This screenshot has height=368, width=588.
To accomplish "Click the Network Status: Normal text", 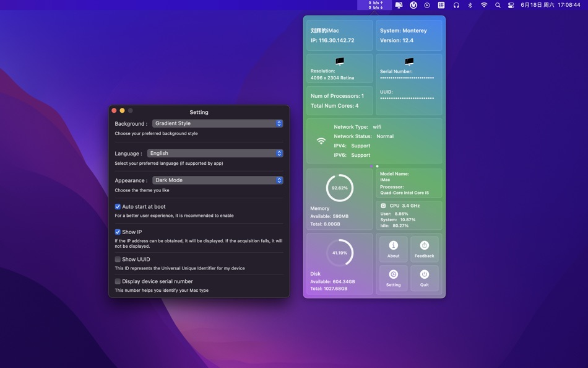I will pyautogui.click(x=364, y=136).
